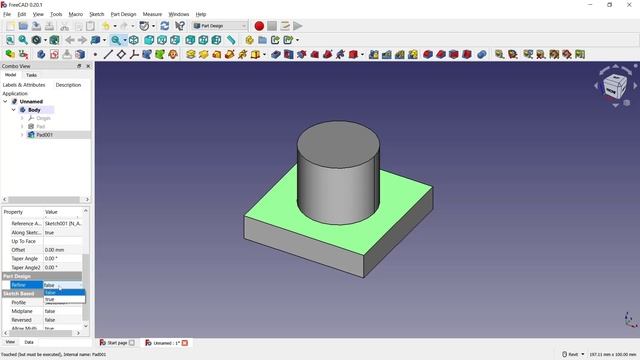Image resolution: width=640 pixels, height=360 pixels.
Task: Click the Create group folder icon
Action: 262,40
